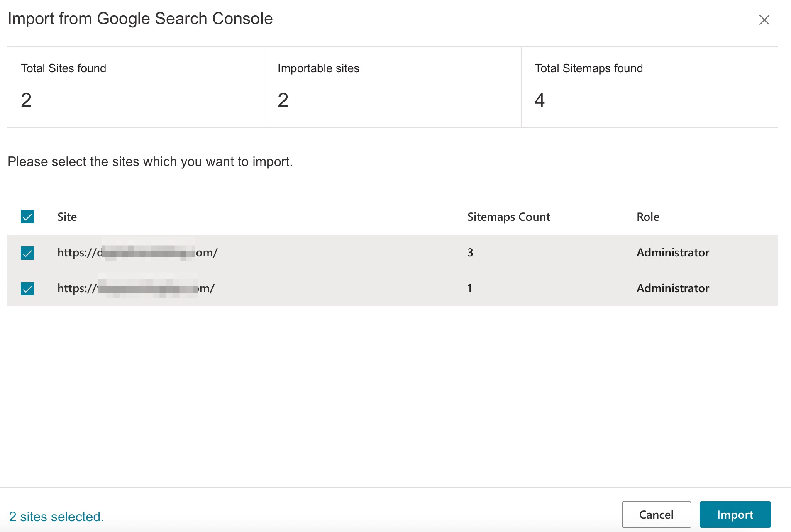Click the sitemaps count value 3
The image size is (791, 532).
coord(470,252)
